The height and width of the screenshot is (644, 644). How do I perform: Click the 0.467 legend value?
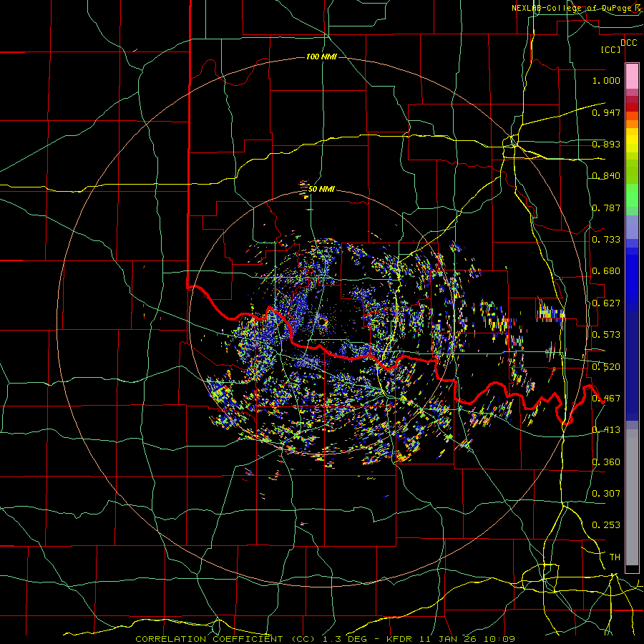[x=606, y=399]
